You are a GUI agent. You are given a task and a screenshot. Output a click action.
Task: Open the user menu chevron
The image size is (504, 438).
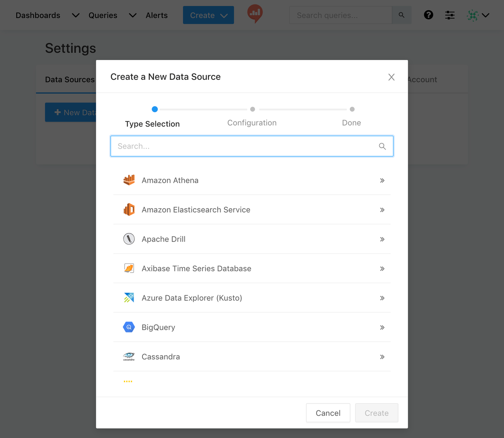point(486,15)
